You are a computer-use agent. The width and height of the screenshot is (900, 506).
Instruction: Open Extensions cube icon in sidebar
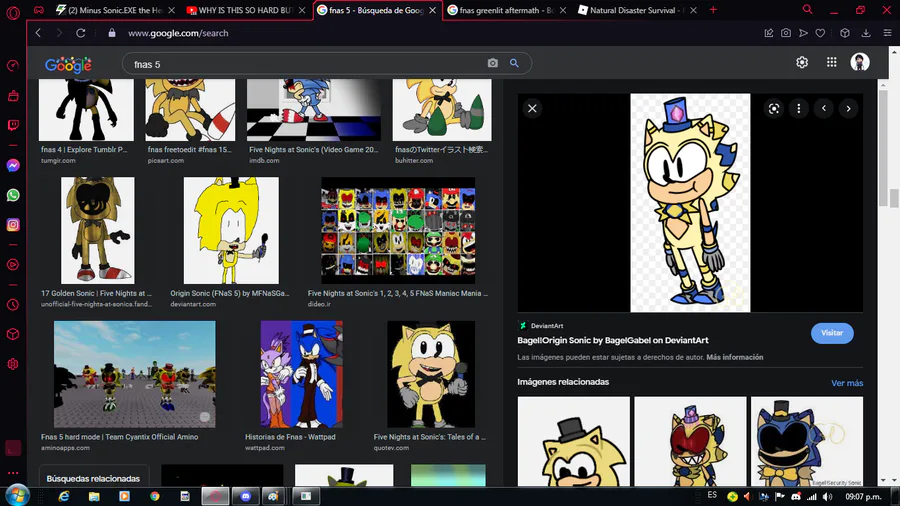point(13,334)
